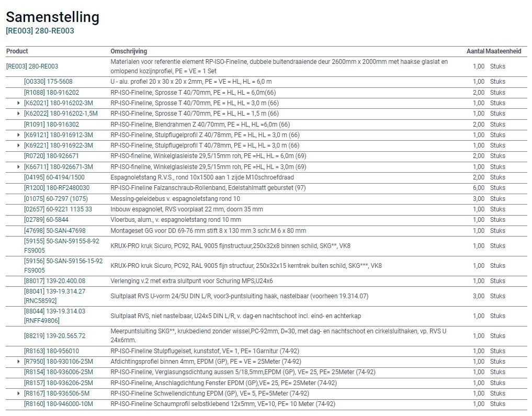Select product [R1091] 180-916302

point(52,124)
